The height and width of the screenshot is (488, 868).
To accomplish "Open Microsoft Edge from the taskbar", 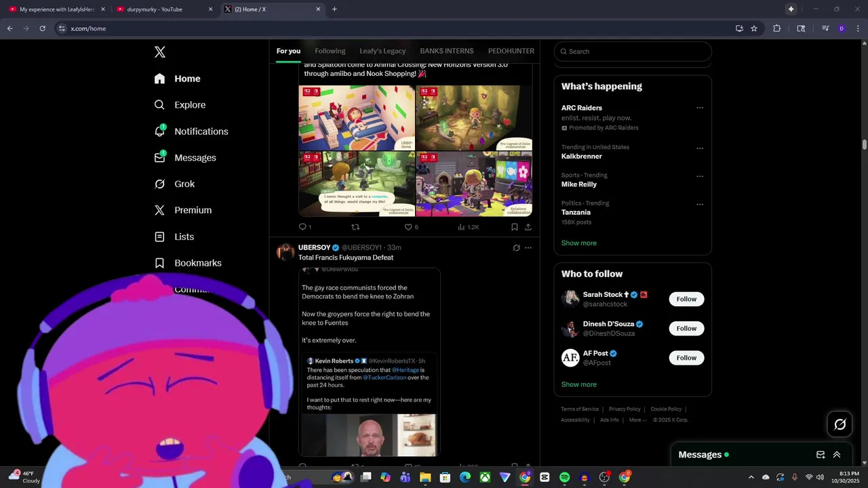I will coord(465,477).
